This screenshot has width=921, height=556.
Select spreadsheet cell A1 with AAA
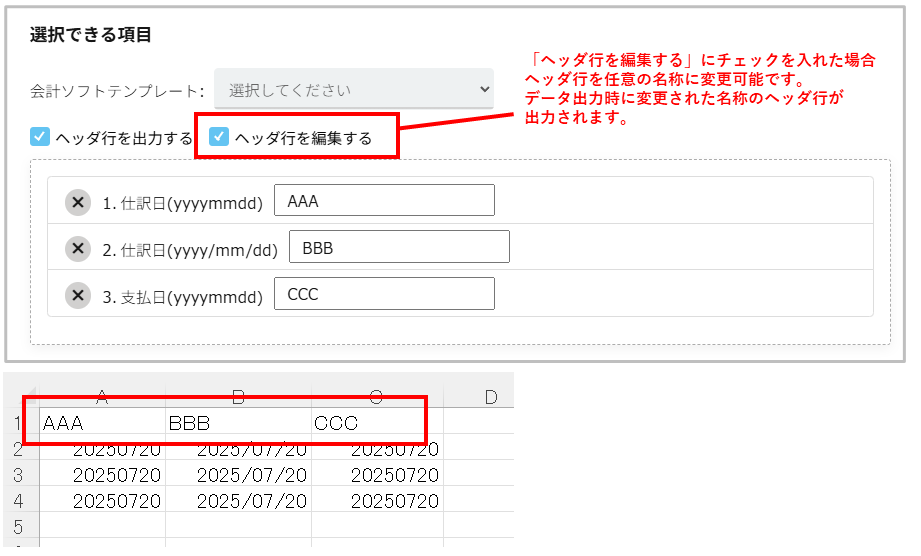(x=103, y=423)
